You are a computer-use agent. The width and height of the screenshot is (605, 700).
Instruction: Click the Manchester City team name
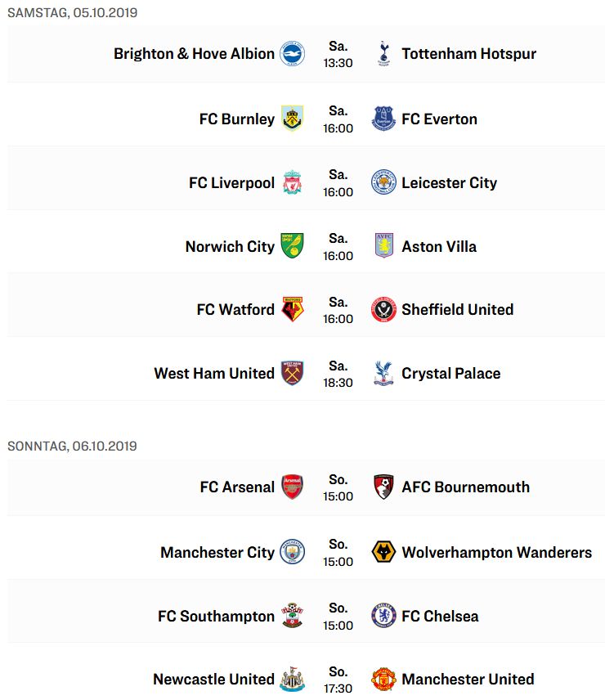coord(217,552)
